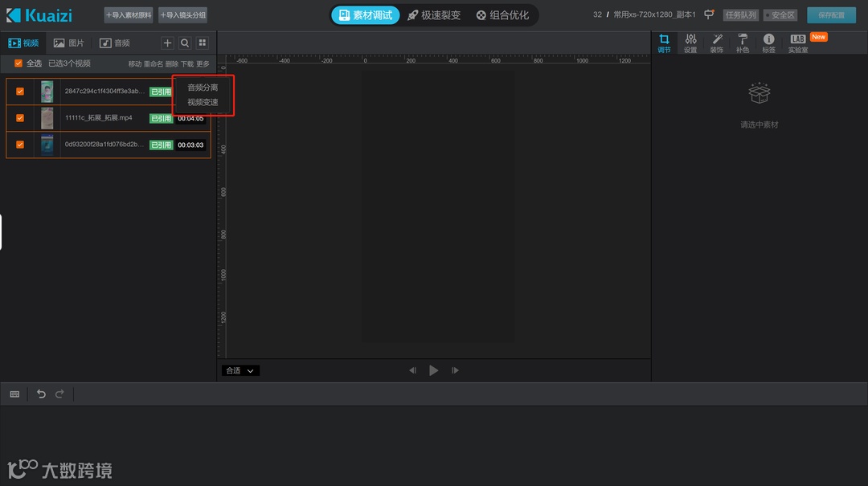Click the orange New badge
This screenshot has height=486, width=868.
pyautogui.click(x=819, y=37)
